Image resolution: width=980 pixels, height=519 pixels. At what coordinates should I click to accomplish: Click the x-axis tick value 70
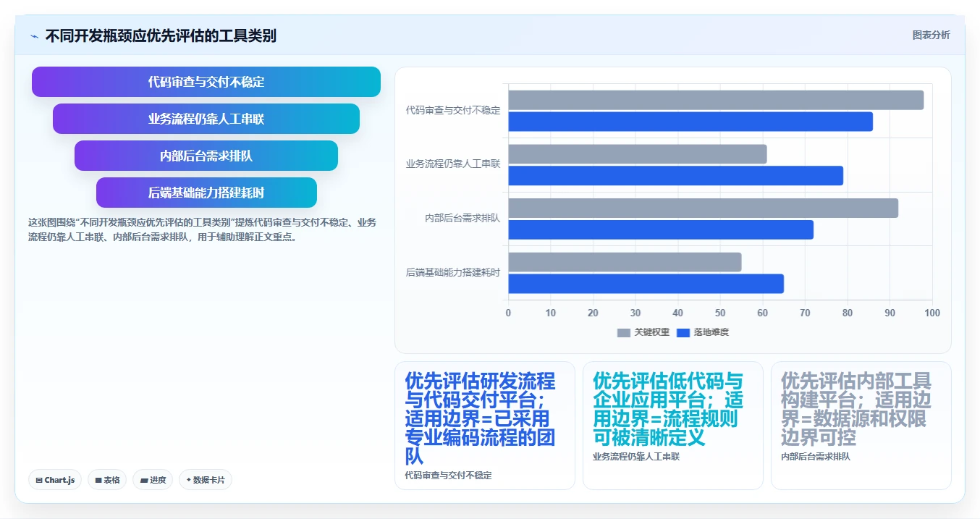[806, 313]
